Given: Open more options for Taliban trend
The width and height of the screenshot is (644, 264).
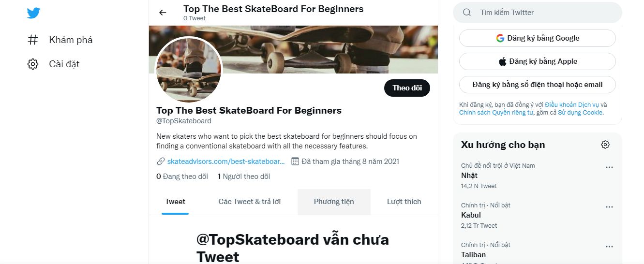Looking at the screenshot, I should (609, 247).
